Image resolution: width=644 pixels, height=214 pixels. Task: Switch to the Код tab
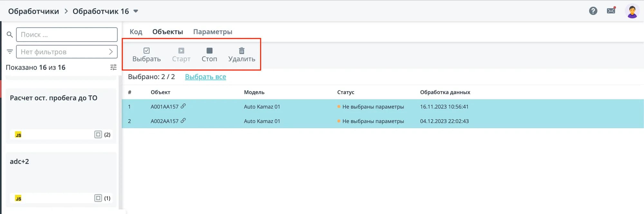pyautogui.click(x=136, y=32)
